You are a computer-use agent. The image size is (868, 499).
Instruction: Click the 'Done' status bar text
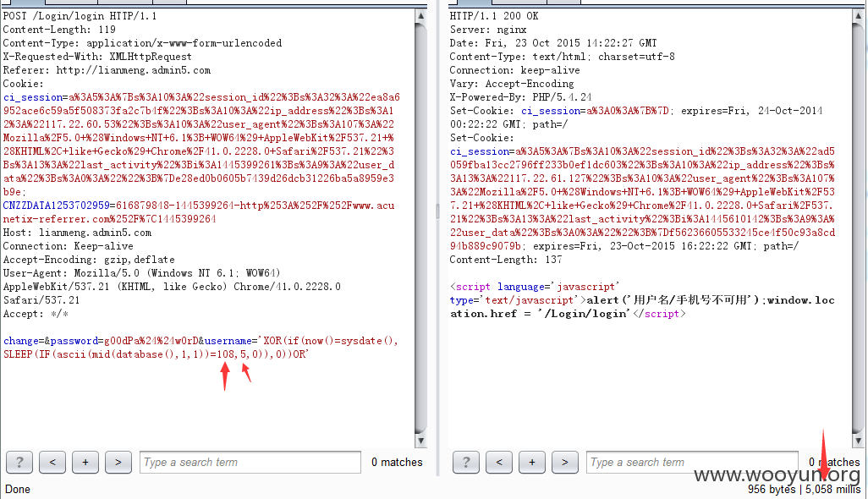[x=18, y=489]
